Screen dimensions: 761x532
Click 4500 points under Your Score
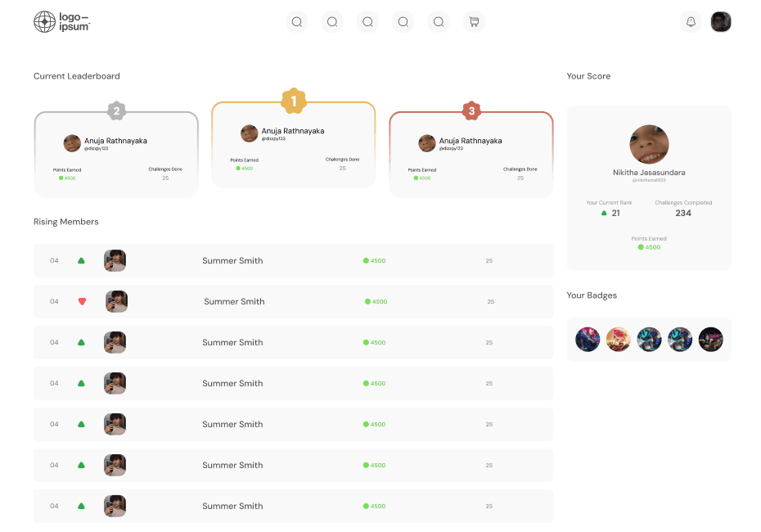click(649, 247)
